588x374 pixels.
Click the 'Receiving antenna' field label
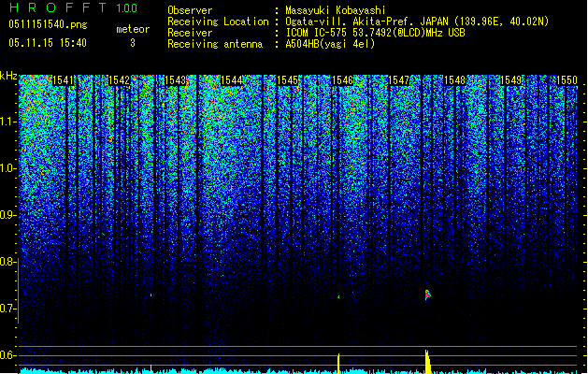tap(215, 44)
